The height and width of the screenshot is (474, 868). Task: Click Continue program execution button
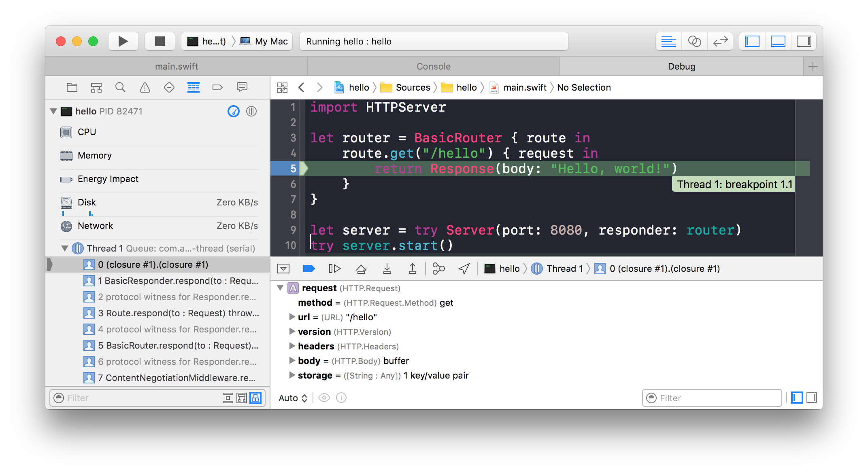coord(335,269)
